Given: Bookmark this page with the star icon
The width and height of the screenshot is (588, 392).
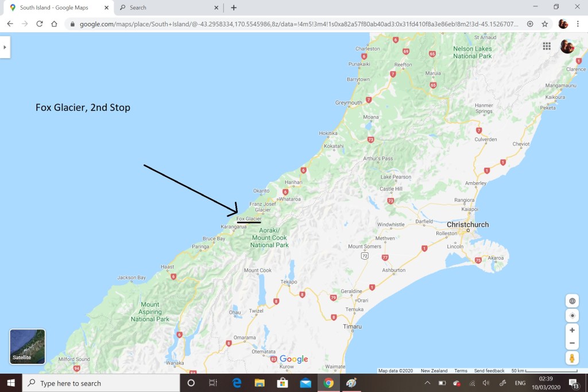Looking at the screenshot, I should tap(544, 24).
